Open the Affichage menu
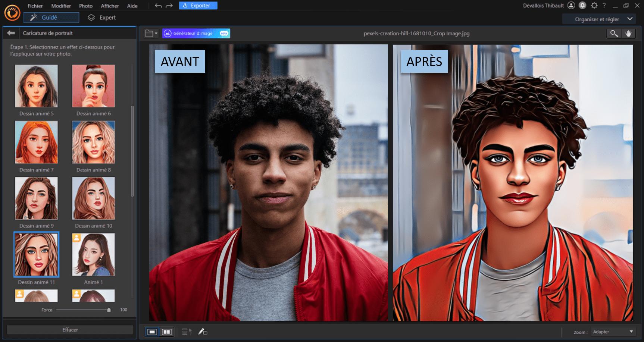Screen dimensions: 644x342 click(110, 6)
